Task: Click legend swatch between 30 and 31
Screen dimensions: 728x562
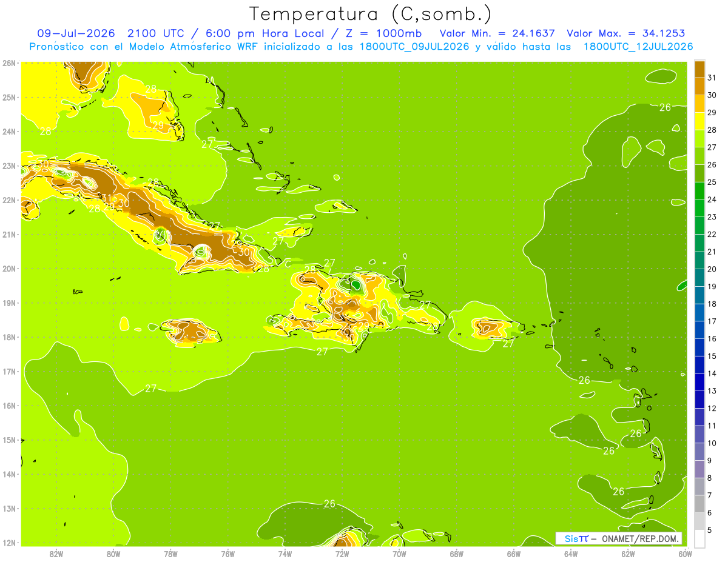Action: (x=699, y=86)
